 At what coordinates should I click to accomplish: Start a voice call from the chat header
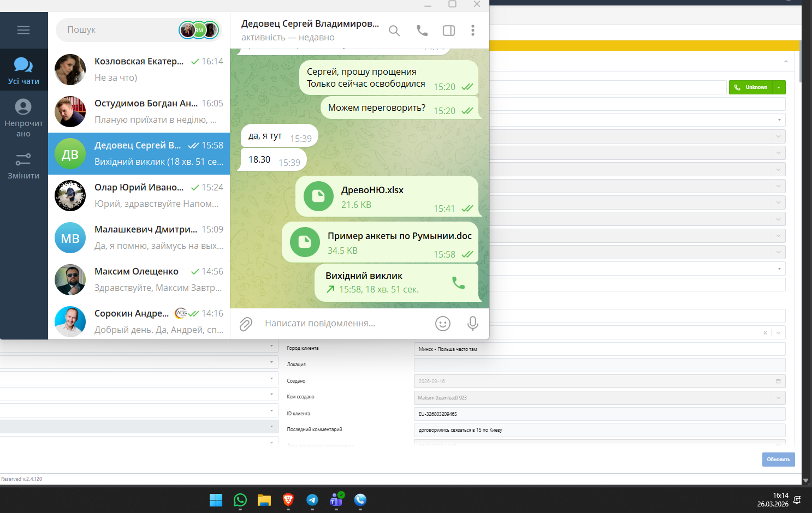[422, 31]
